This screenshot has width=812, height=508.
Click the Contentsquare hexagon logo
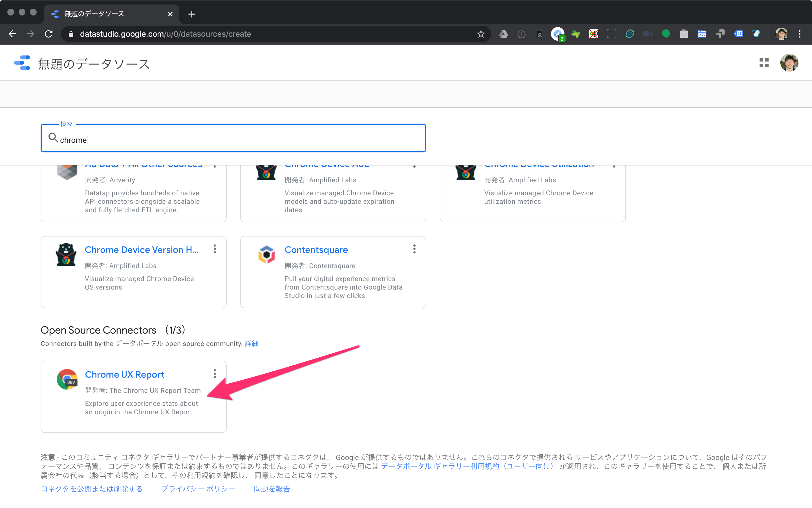(266, 254)
